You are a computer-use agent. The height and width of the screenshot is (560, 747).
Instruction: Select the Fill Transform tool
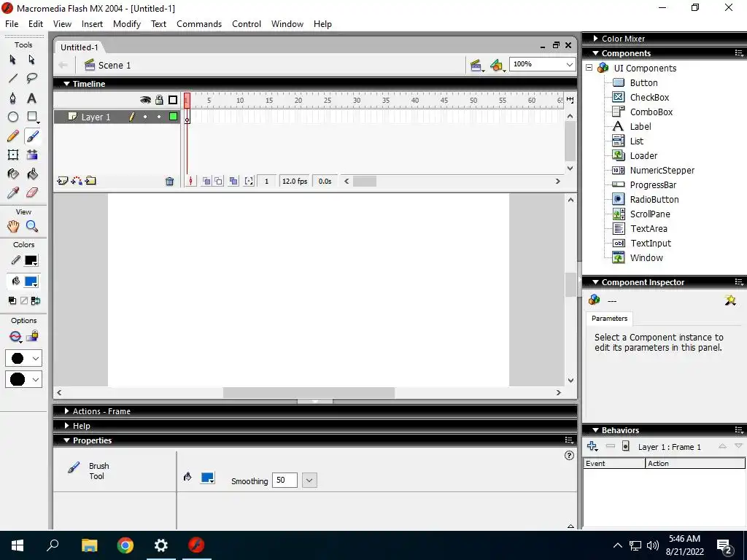(32, 155)
